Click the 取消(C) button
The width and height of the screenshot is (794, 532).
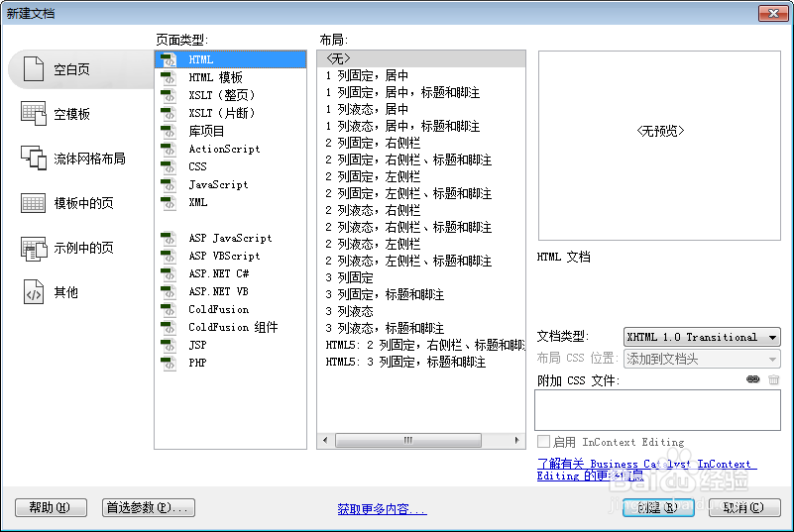tap(744, 507)
